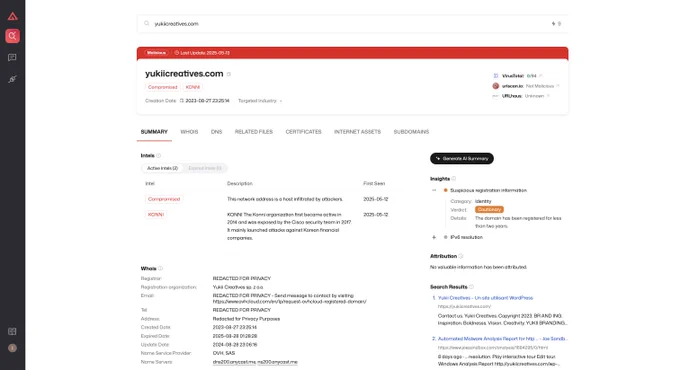680x370 pixels.
Task: Click the info icon next to Insights
Action: click(x=454, y=179)
